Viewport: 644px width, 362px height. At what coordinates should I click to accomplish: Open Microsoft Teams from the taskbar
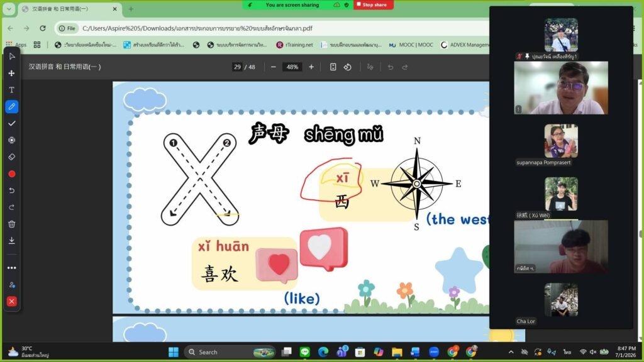[x=341, y=352]
